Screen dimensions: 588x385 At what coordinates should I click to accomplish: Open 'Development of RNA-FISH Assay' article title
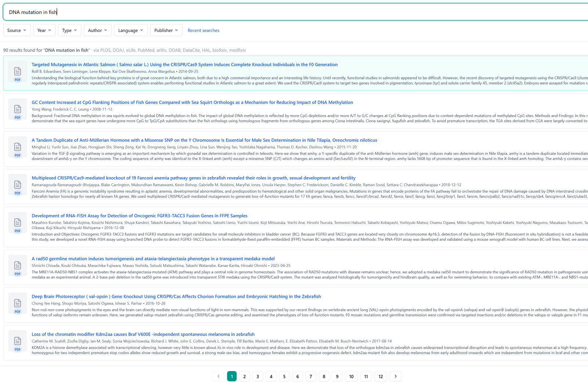point(140,216)
